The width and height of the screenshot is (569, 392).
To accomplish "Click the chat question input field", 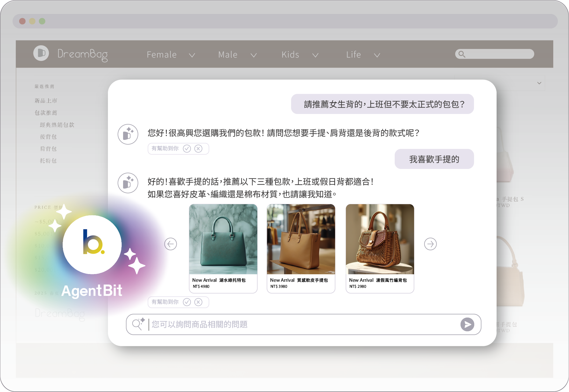I will (303, 324).
